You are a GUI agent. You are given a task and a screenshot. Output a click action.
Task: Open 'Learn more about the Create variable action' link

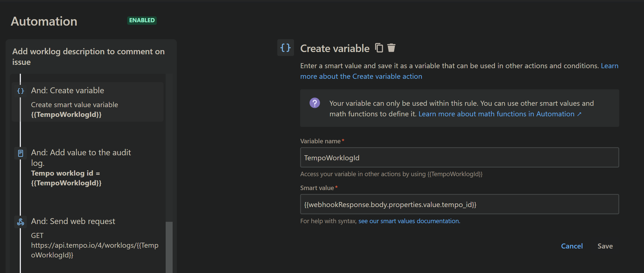(x=361, y=76)
